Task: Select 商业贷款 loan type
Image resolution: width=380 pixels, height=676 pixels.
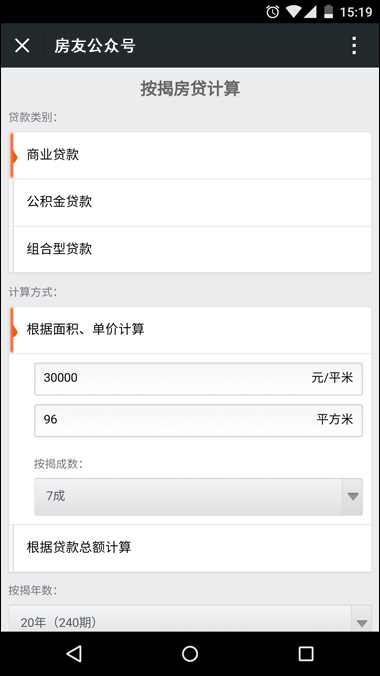Action: click(x=190, y=155)
